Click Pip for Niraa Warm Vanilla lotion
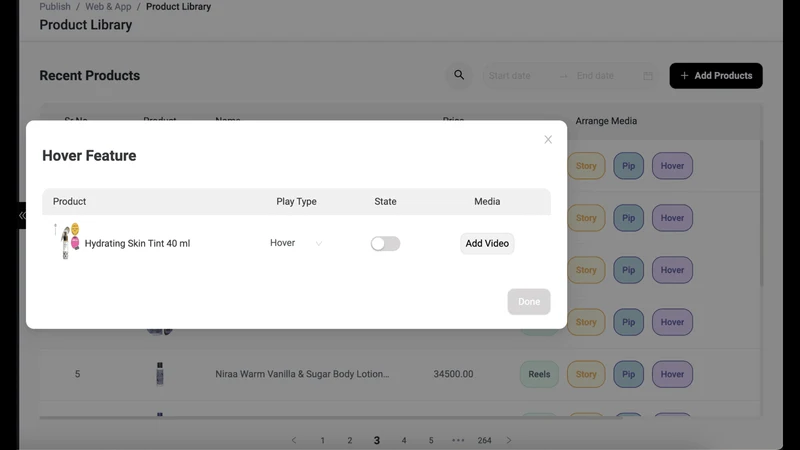The height and width of the screenshot is (450, 800). point(628,374)
